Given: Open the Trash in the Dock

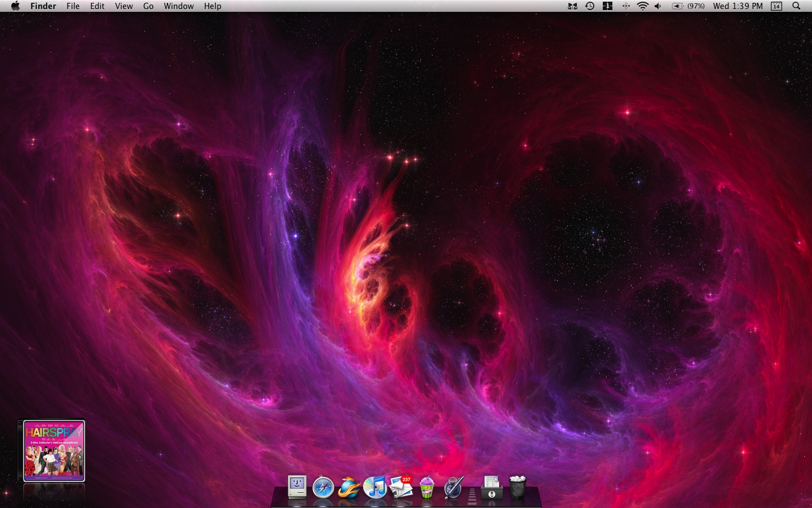Looking at the screenshot, I should 518,487.
